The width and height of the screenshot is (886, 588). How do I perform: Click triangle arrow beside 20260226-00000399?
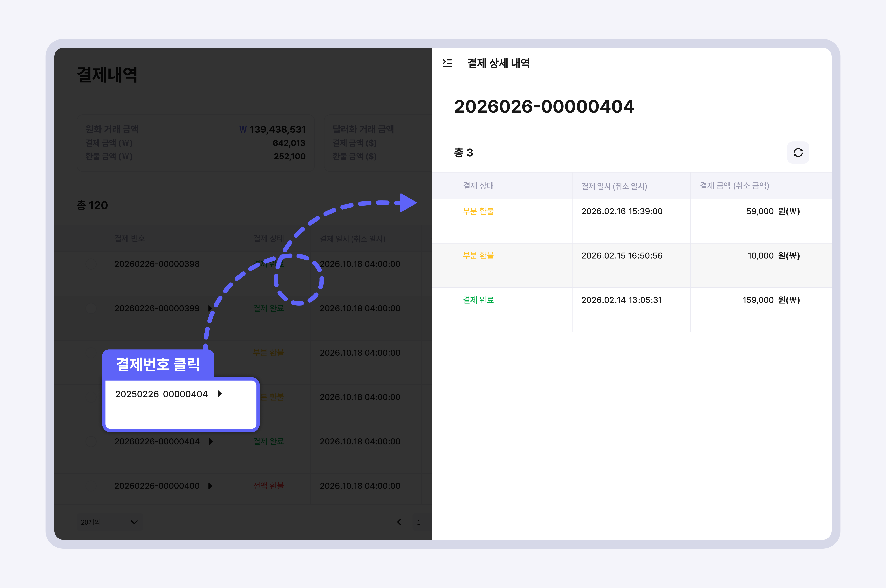(x=210, y=308)
